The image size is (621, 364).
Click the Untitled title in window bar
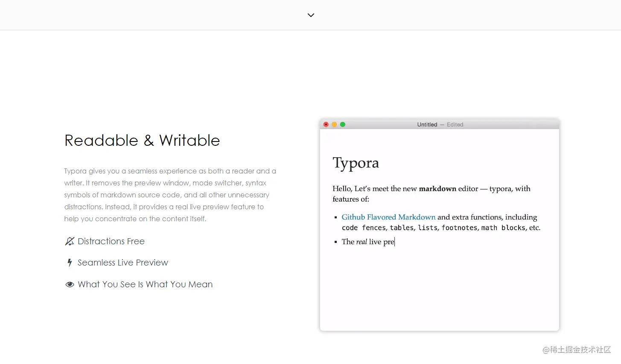[x=427, y=124]
